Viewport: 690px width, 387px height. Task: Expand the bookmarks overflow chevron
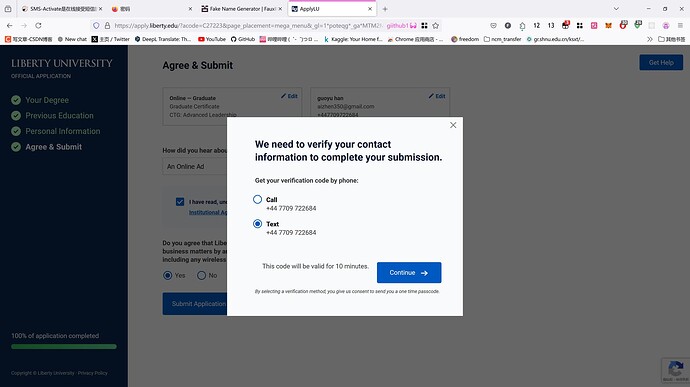(x=650, y=39)
